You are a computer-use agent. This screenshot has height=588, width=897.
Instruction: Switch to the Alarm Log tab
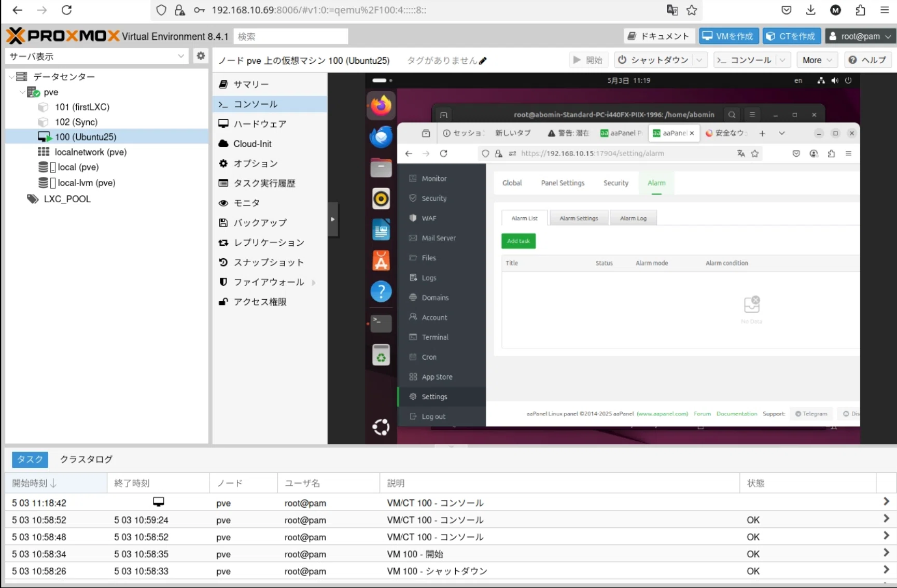click(633, 218)
